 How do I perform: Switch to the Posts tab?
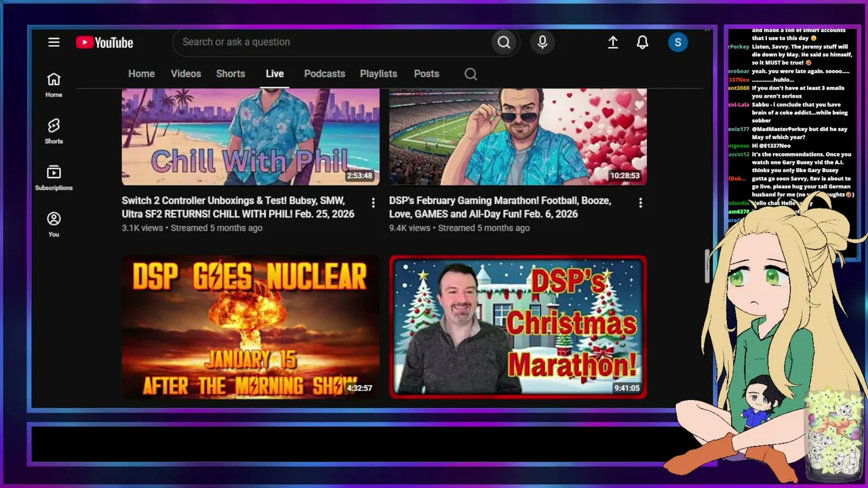427,74
